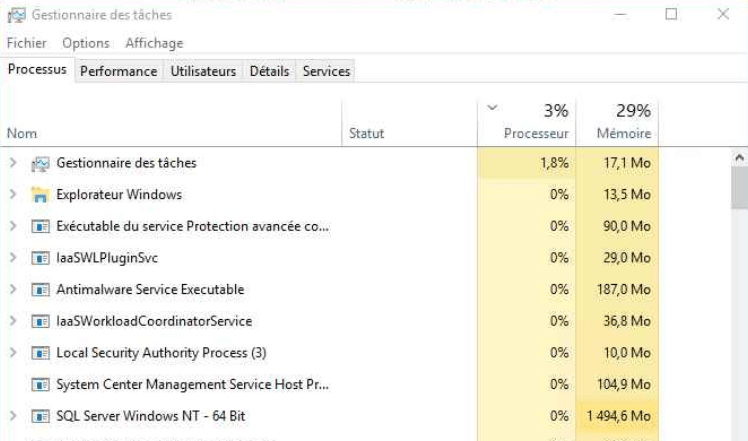Screen dimensions: 748x441
Task: Click the Antimalware Service Executable icon
Action: tap(41, 290)
